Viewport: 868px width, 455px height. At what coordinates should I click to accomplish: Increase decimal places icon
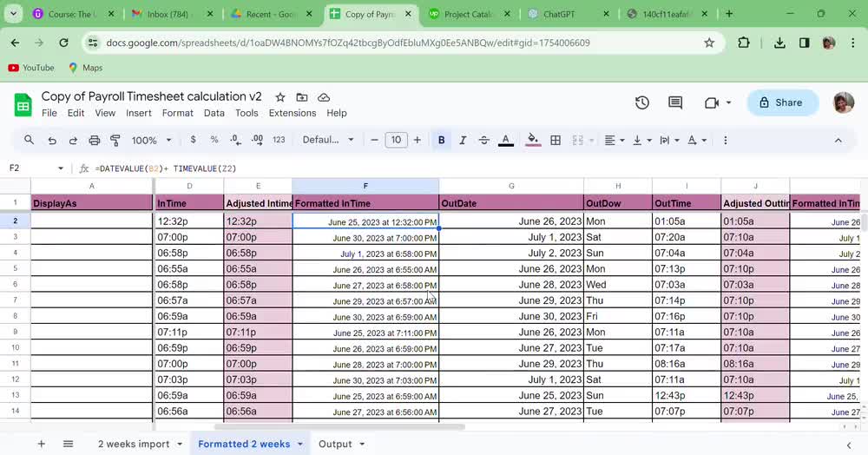257,140
